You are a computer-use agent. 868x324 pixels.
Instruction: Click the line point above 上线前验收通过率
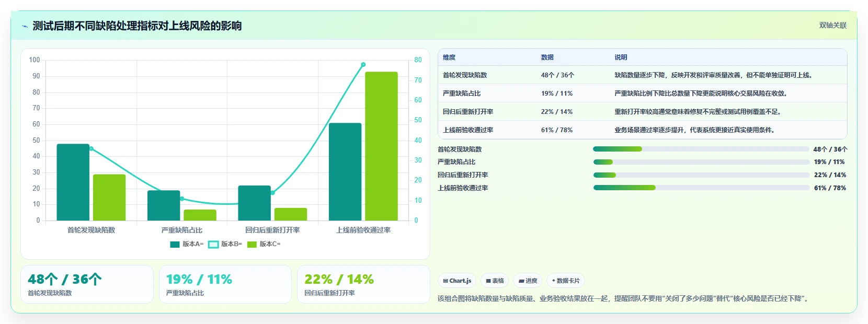coord(363,65)
